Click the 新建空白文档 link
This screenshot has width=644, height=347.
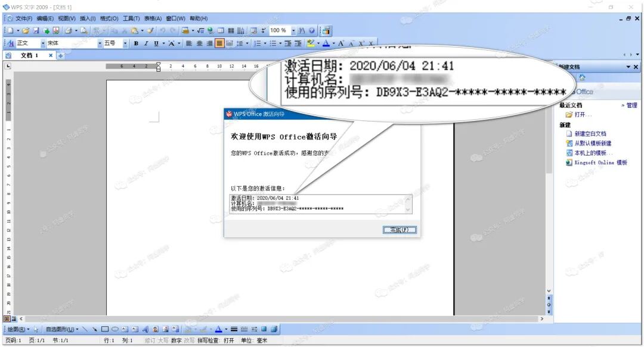click(x=590, y=134)
